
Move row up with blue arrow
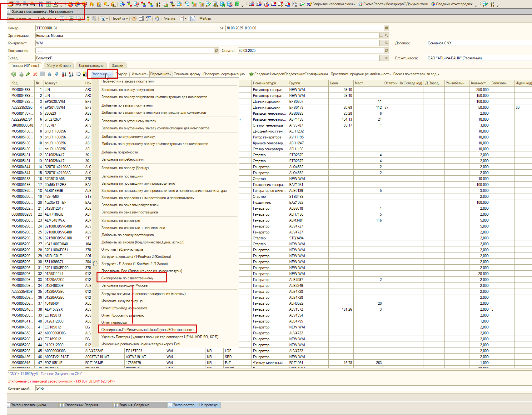49,74
